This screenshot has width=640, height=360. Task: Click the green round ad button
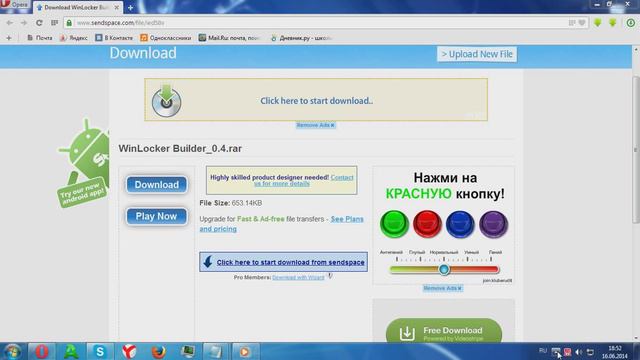(x=394, y=224)
